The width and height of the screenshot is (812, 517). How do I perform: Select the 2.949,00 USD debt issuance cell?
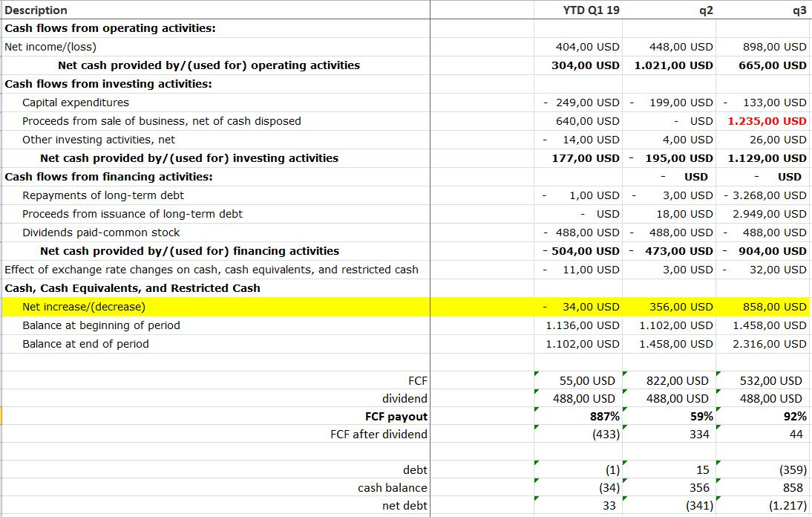[x=768, y=214]
